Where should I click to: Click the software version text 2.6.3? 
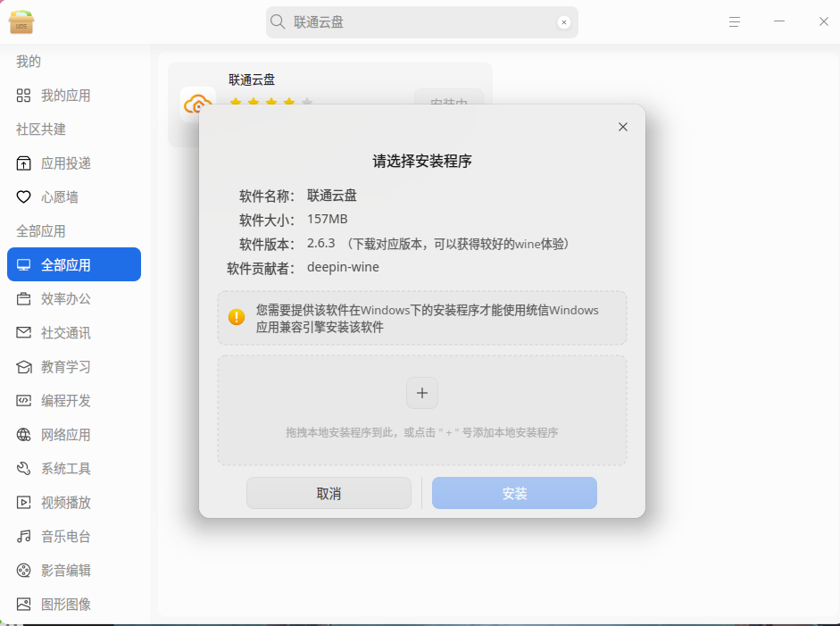click(x=320, y=243)
